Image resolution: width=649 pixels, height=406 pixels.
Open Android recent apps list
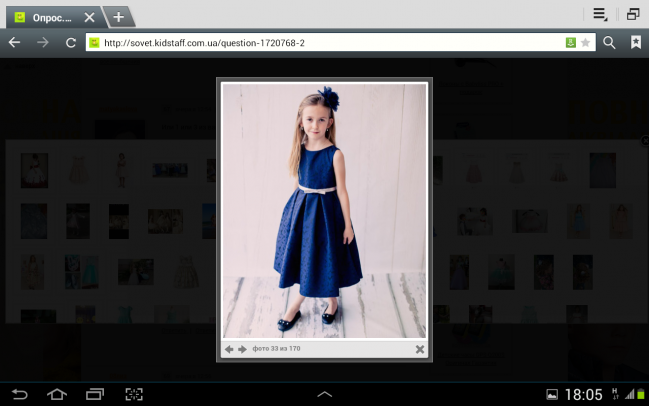[95, 393]
